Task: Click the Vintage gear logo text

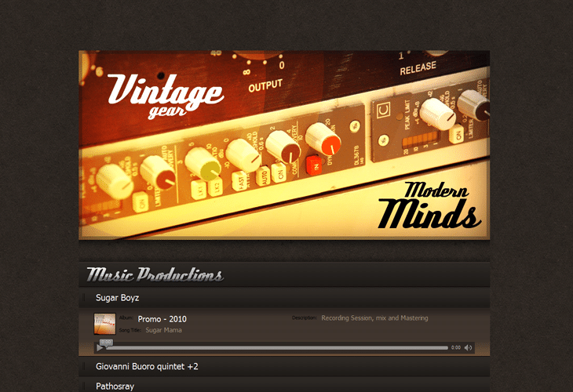Action: coord(166,96)
